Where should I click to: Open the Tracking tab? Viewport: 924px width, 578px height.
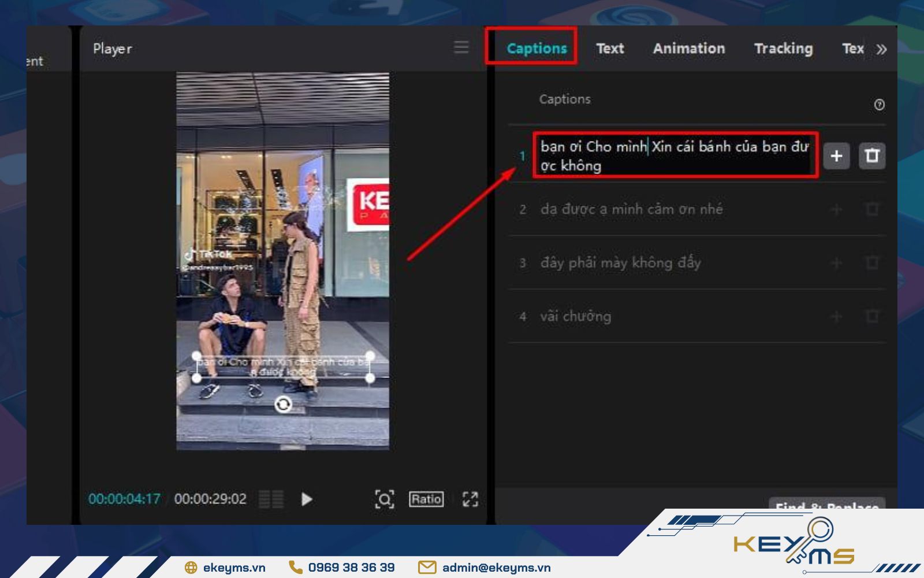783,49
